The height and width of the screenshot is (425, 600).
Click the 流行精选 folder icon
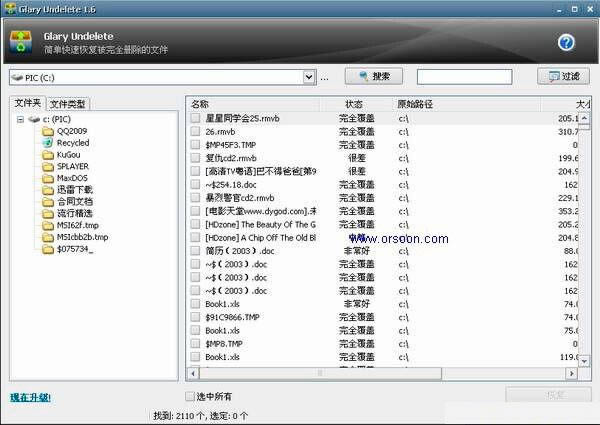(48, 213)
